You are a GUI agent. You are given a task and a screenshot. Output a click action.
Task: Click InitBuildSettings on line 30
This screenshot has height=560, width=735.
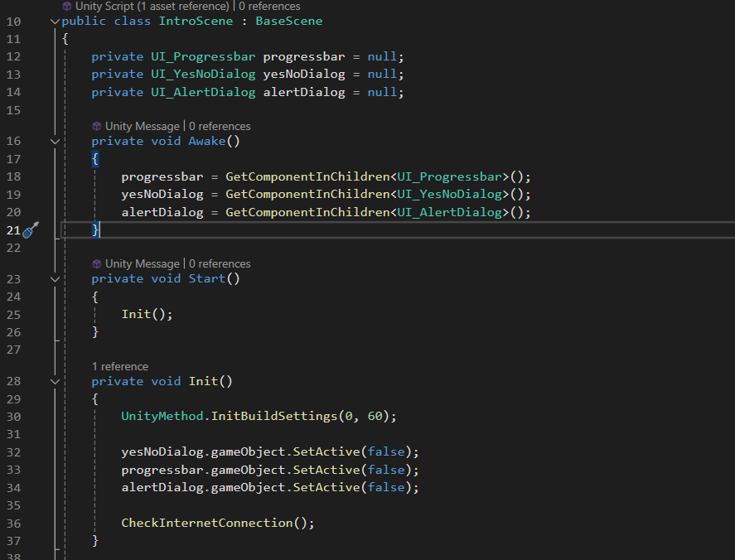(x=274, y=416)
